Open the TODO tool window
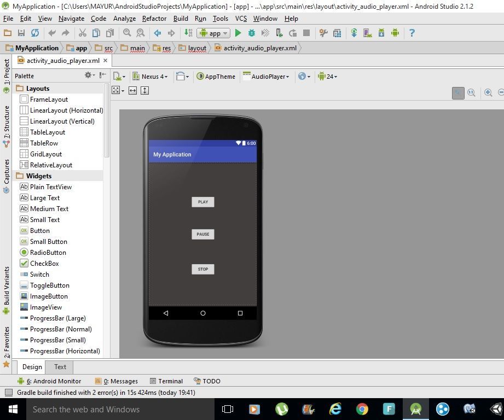The image size is (504, 420). coord(207,381)
